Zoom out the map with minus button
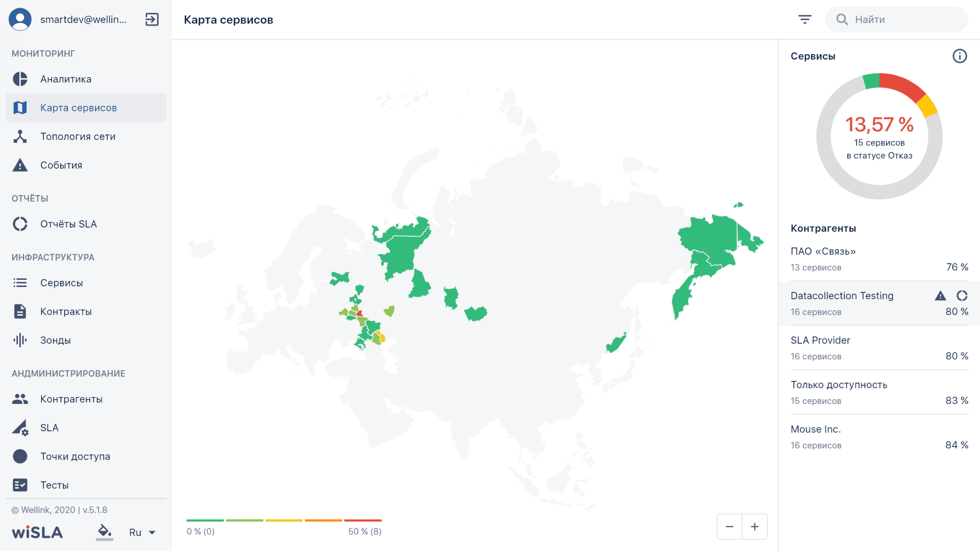Screen dimensions: 980x551 click(x=729, y=526)
